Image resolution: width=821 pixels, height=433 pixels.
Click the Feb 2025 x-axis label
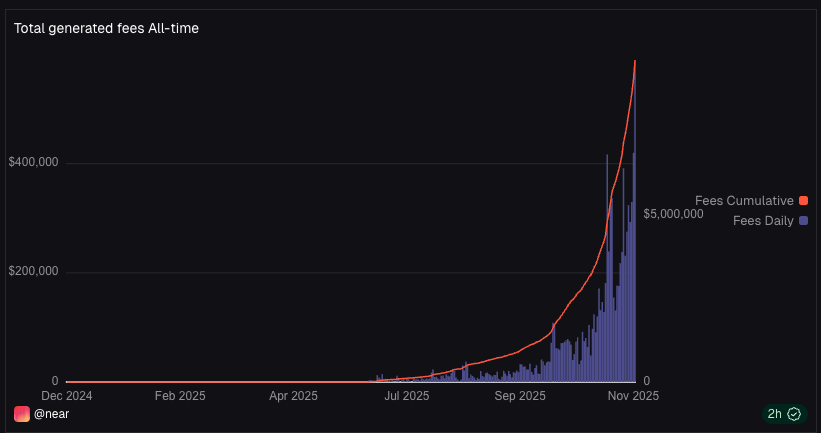pyautogui.click(x=180, y=396)
